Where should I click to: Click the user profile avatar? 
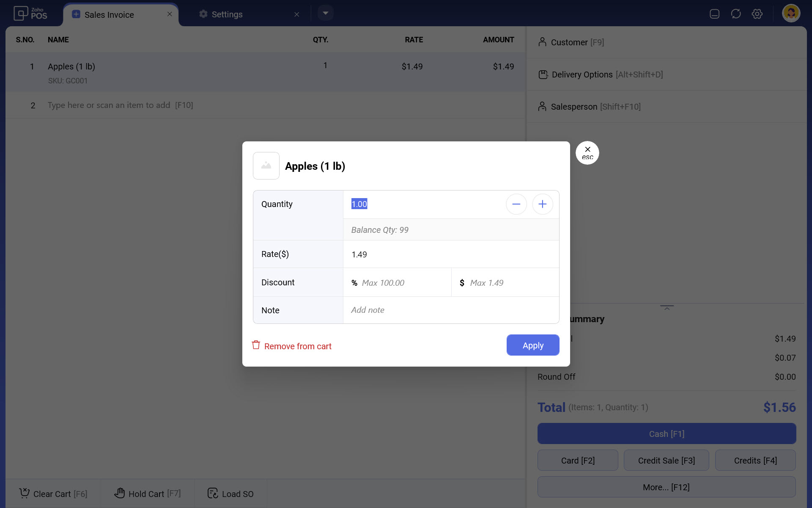pyautogui.click(x=791, y=13)
